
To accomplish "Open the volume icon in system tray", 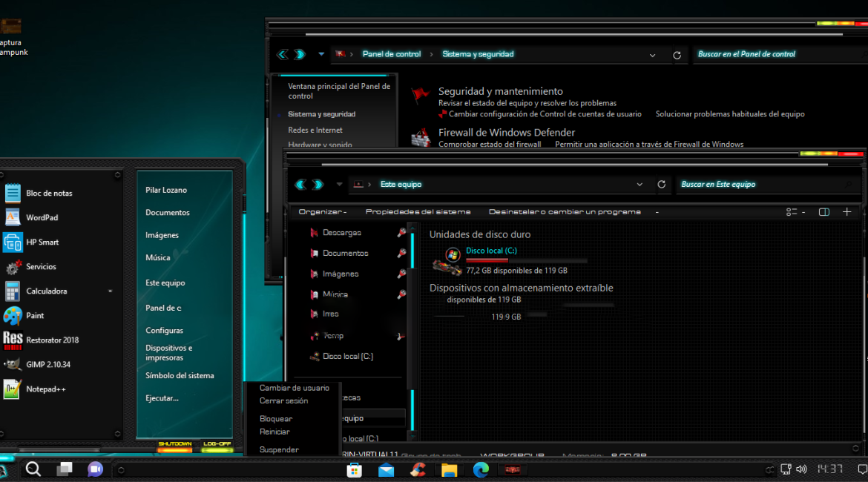I will click(802, 469).
